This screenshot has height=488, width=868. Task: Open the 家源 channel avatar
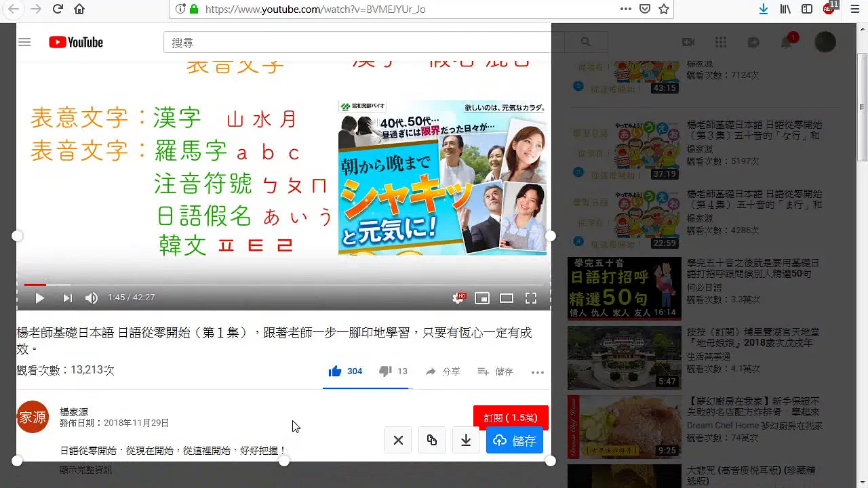pos(33,417)
